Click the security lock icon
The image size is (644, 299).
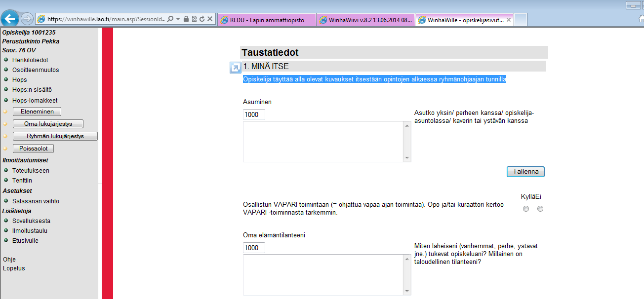pos(186,19)
